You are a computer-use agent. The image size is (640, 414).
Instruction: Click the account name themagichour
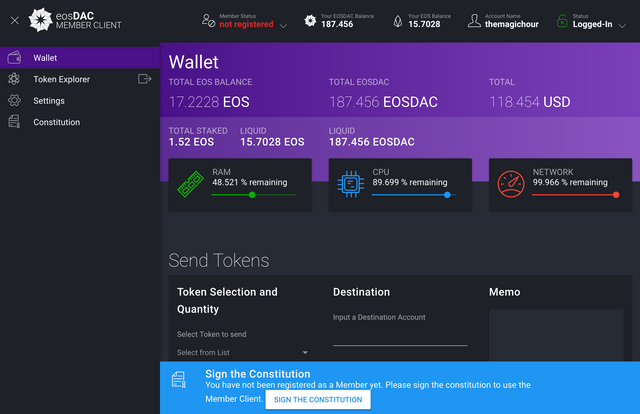pos(511,24)
